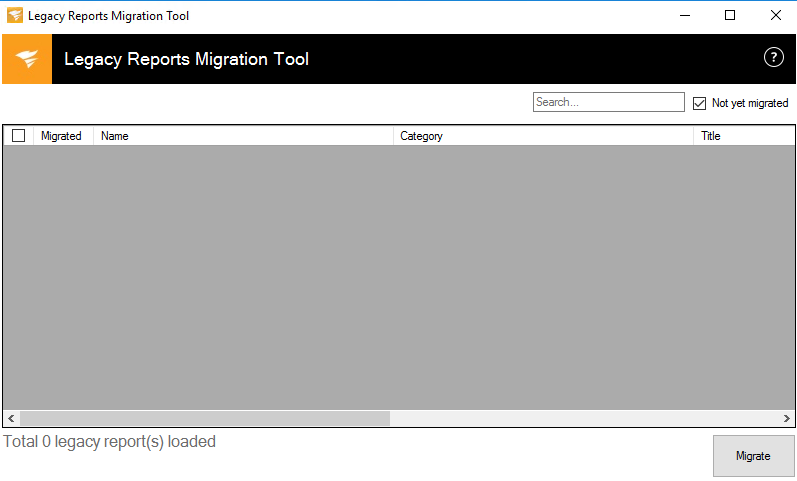This screenshot has height=481, width=797.
Task: Uncheck the Not yet migrated checkbox
Action: (699, 103)
